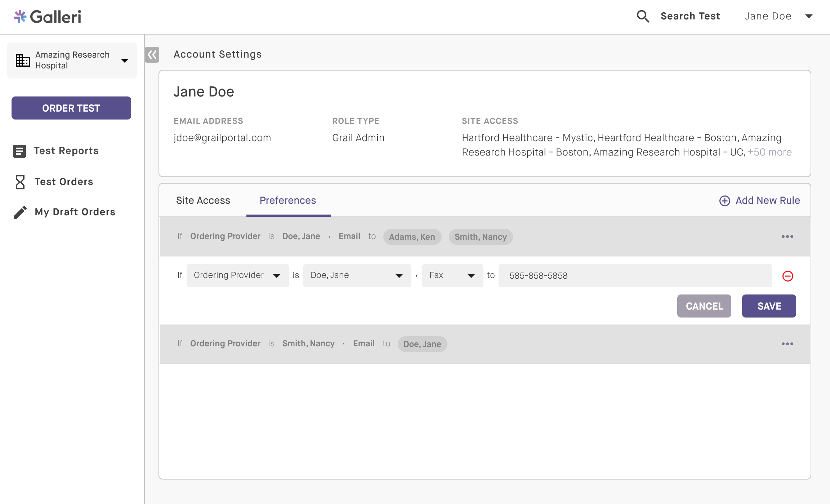Remove the fax rule with red minus icon
Viewport: 830px width, 504px height.
point(787,276)
